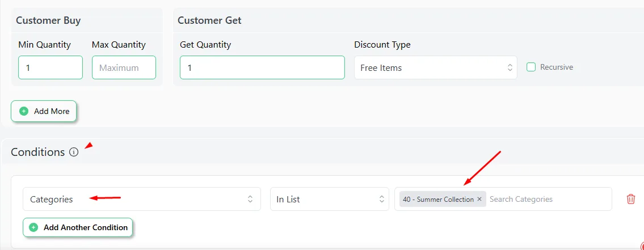Click the green plus icon in Add More
The image size is (644, 250).
pos(24,111)
